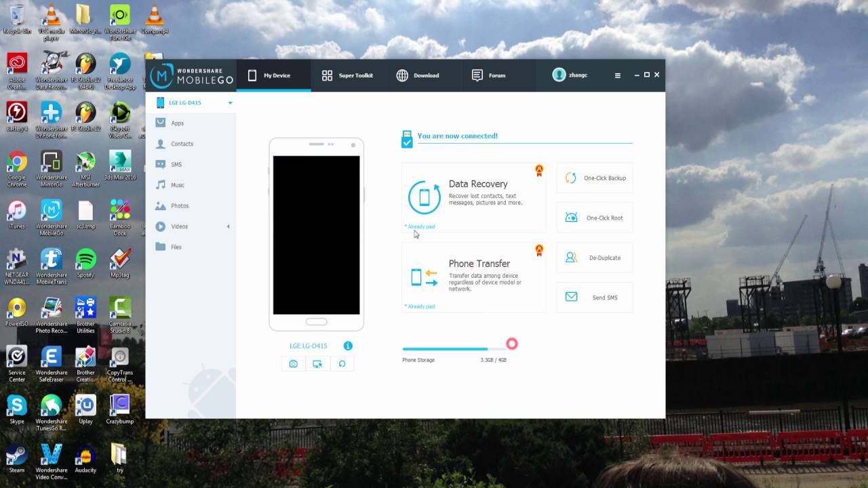Image resolution: width=868 pixels, height=488 pixels.
Task: Click the Phone Storage usage bar
Action: (454, 349)
